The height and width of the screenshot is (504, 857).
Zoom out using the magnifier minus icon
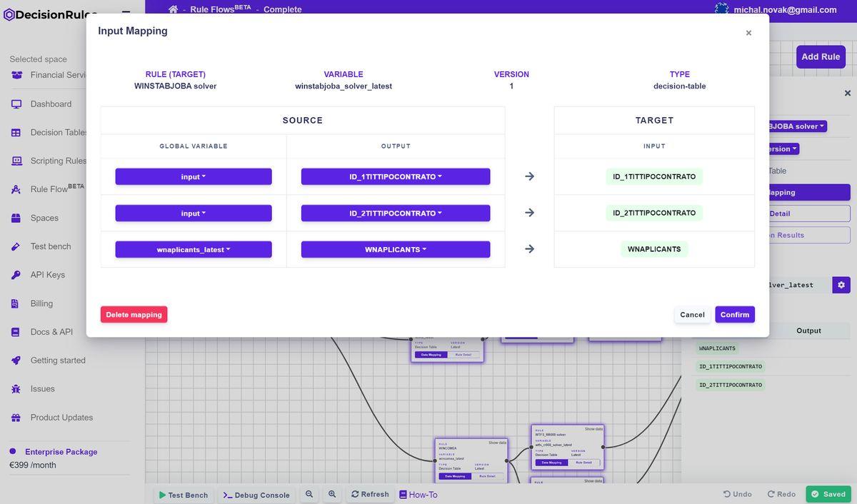(309, 494)
